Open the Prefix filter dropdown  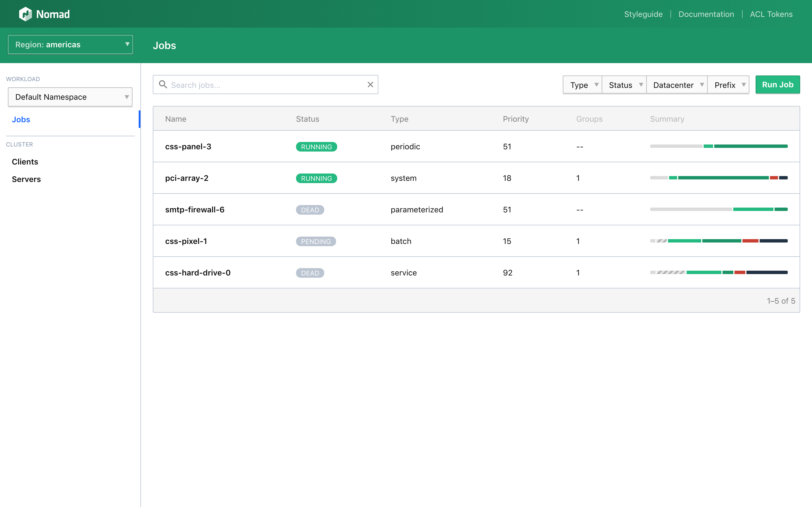pos(728,85)
